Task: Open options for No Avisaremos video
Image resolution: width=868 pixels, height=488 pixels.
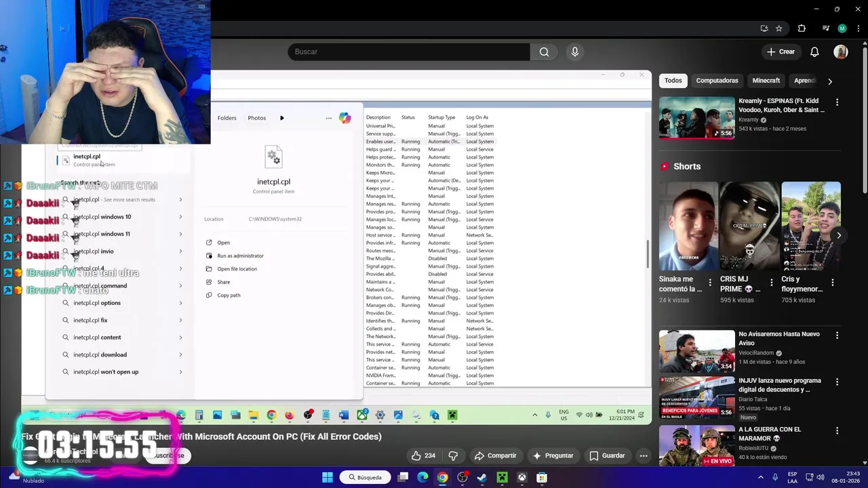Action: pyautogui.click(x=837, y=335)
